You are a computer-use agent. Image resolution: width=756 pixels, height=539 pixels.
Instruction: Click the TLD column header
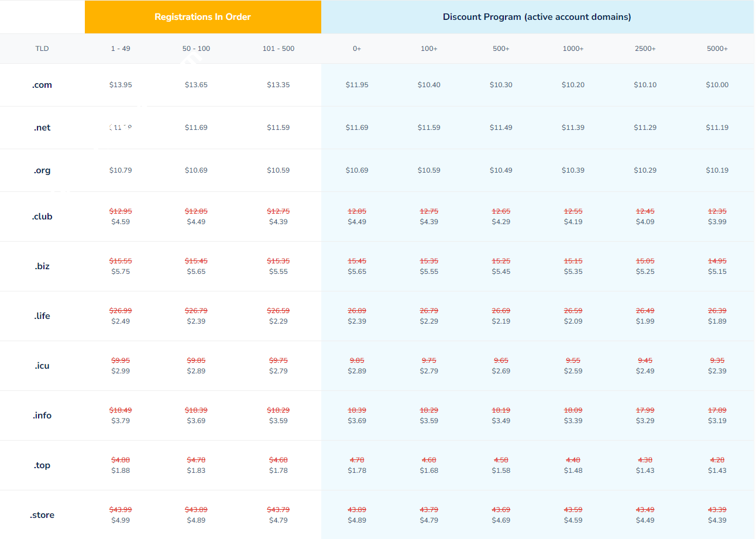42,49
